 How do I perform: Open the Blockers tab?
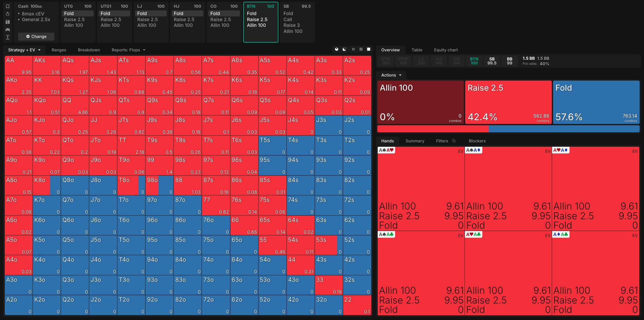[477, 141]
